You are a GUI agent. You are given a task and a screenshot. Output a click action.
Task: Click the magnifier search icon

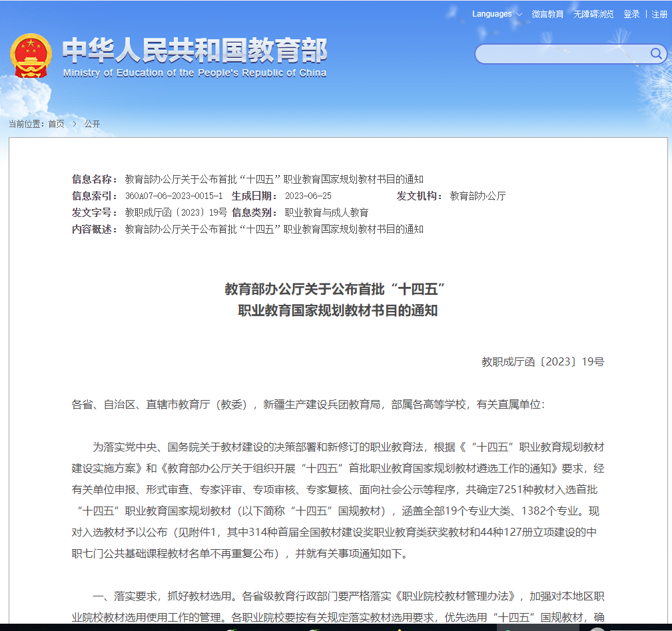point(656,53)
